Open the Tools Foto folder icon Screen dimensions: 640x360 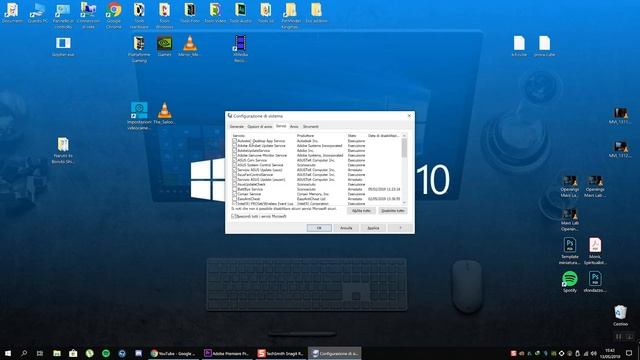(190, 13)
